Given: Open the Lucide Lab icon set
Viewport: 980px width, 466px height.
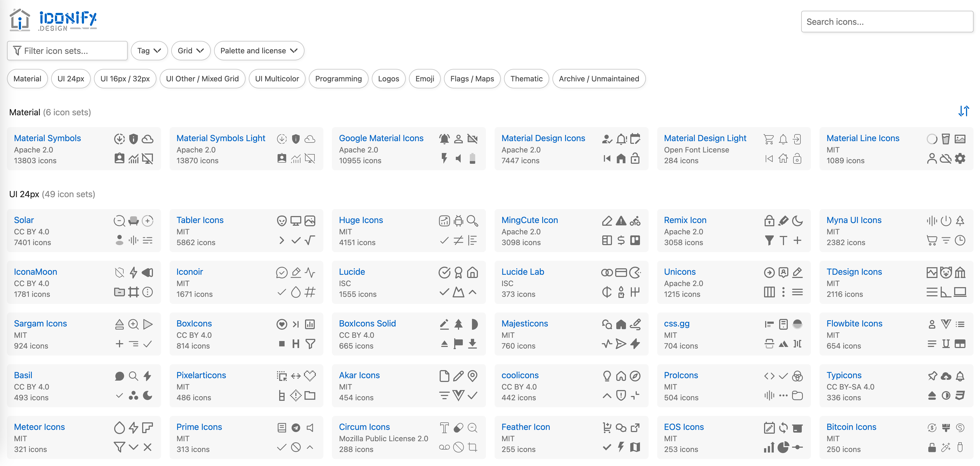Looking at the screenshot, I should pos(523,272).
